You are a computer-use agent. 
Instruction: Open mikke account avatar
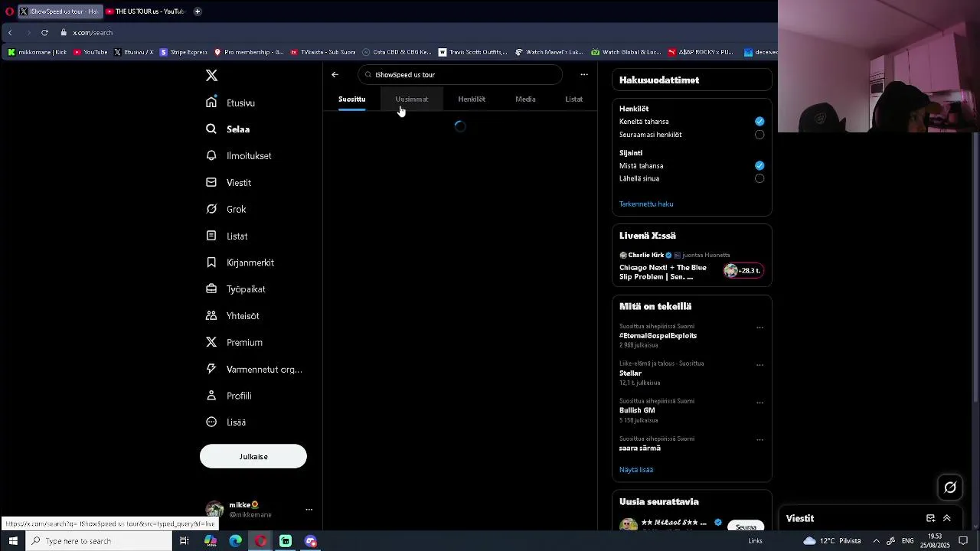[x=214, y=510]
